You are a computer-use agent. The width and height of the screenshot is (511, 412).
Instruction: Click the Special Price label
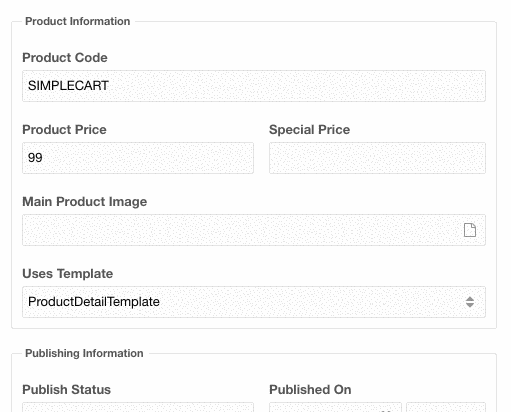(x=309, y=129)
